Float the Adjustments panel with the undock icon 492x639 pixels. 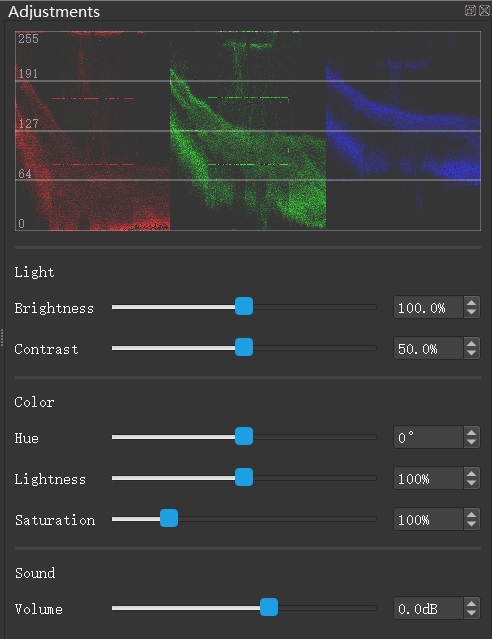click(x=470, y=11)
